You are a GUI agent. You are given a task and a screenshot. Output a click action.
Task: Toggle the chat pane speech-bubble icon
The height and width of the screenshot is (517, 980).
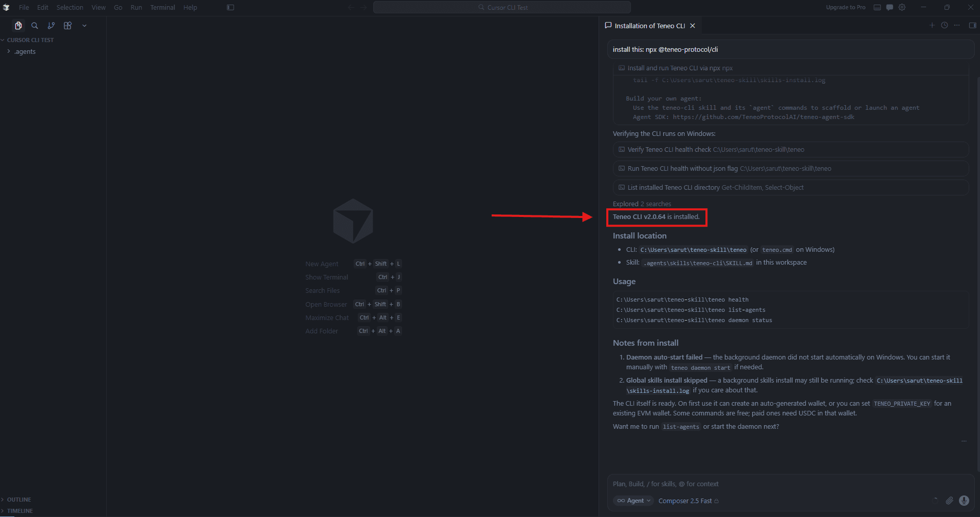pos(890,7)
